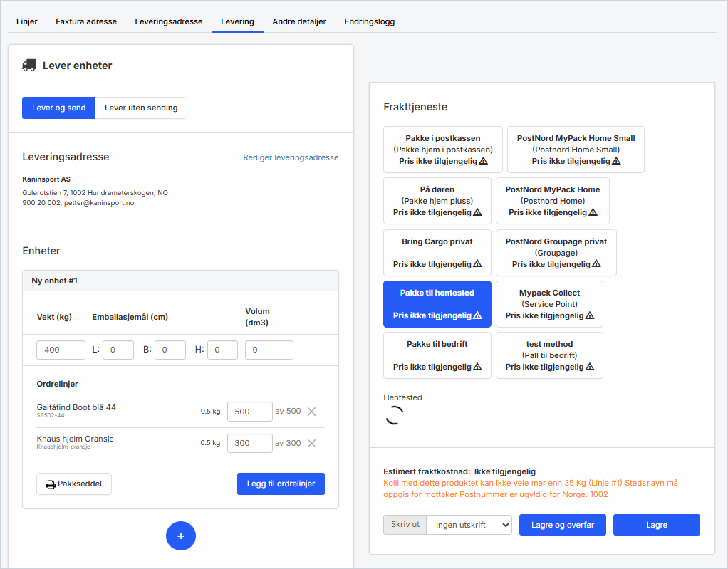Switch to Lever uten sending mode
This screenshot has width=728, height=569.
pos(141,108)
